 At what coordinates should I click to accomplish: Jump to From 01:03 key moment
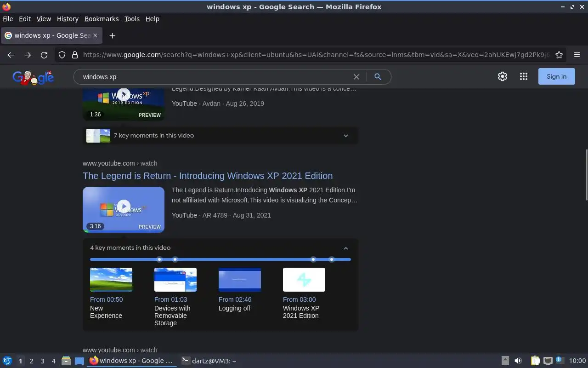coord(171,299)
